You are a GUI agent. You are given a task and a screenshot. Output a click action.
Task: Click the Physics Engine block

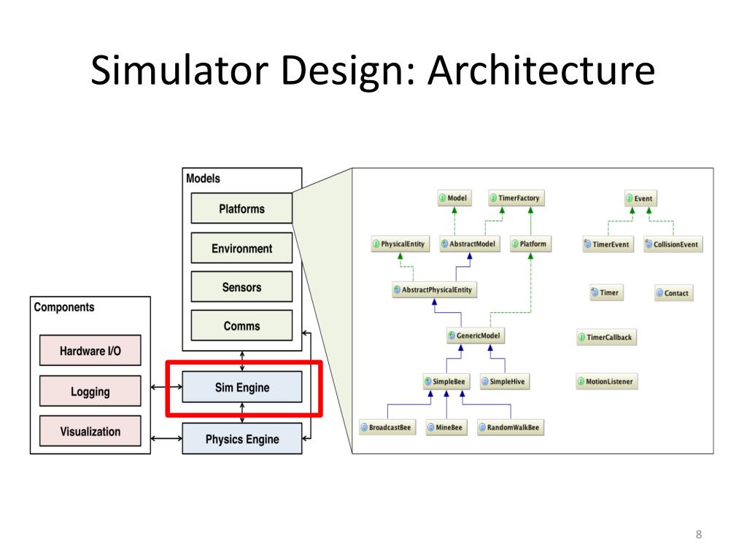(242, 438)
